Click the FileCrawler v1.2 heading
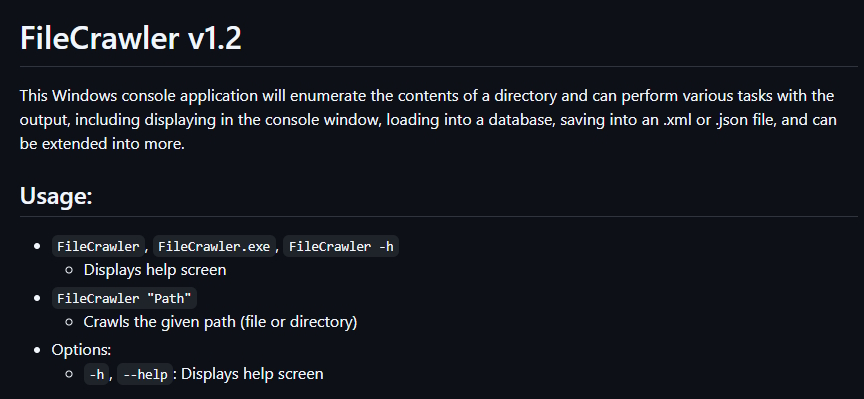This screenshot has height=399, width=864. point(131,39)
